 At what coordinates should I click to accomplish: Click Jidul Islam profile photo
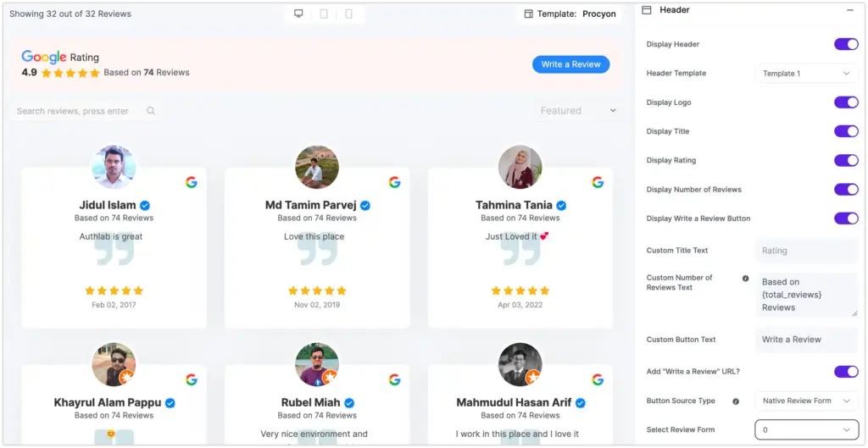[114, 167]
